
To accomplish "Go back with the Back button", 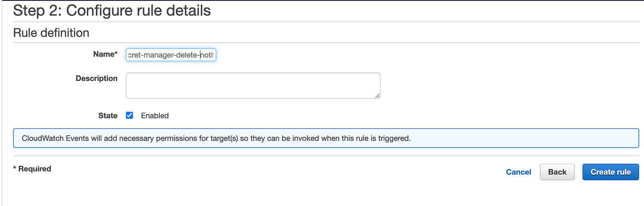I will (557, 172).
